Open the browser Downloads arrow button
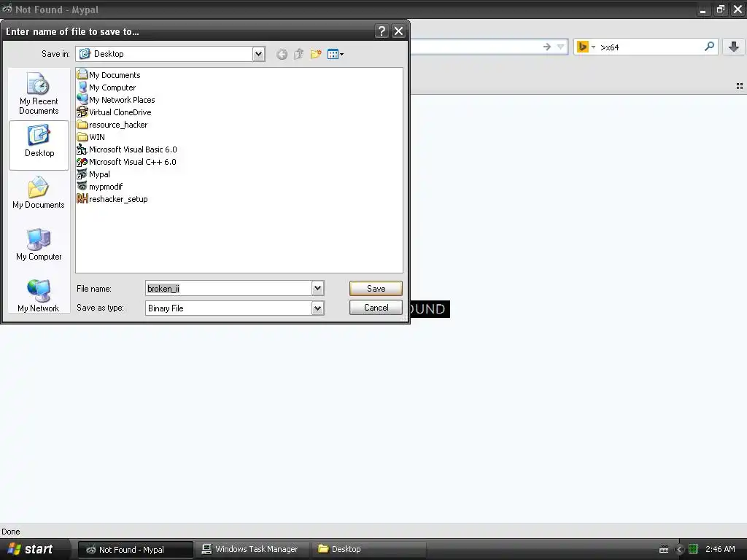This screenshot has height=560, width=747. tap(734, 47)
